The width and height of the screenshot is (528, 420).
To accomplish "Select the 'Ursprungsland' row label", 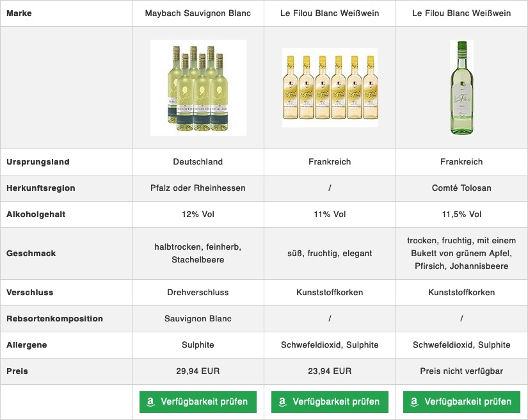I will tap(38, 162).
